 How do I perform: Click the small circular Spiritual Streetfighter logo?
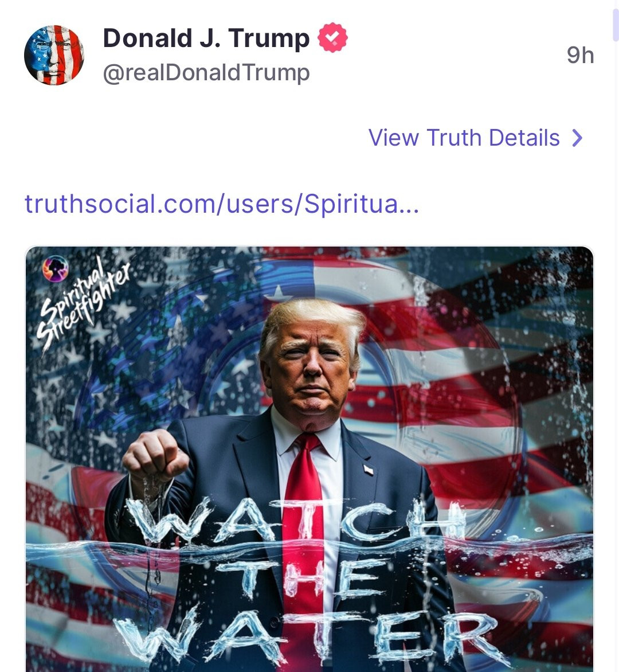tap(55, 268)
